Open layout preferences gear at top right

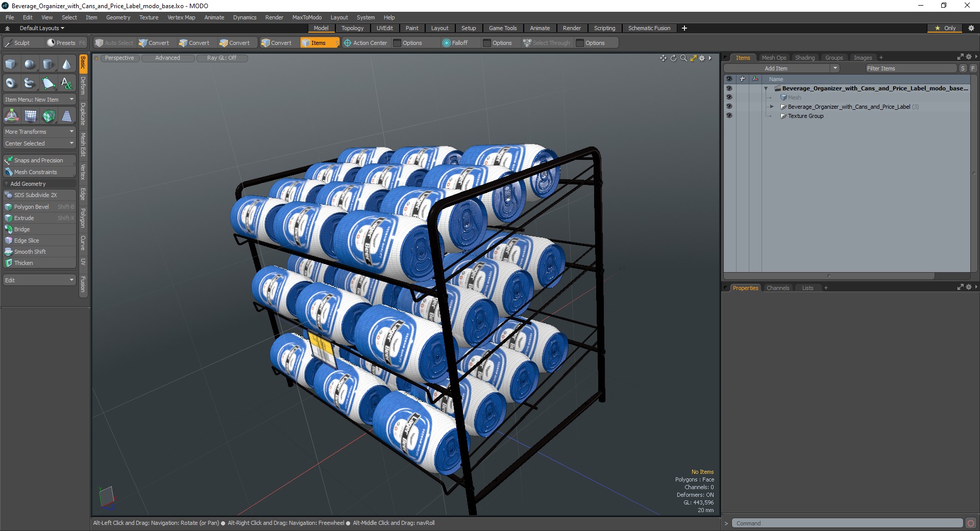971,28
